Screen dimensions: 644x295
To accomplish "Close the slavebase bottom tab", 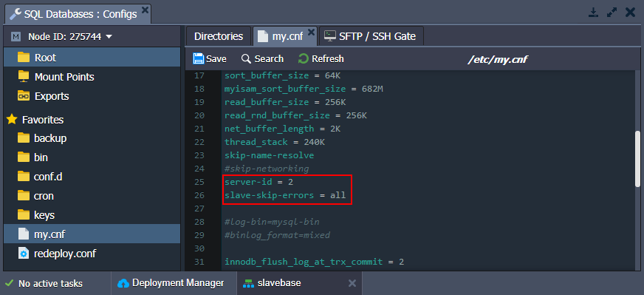I will tap(352, 283).
